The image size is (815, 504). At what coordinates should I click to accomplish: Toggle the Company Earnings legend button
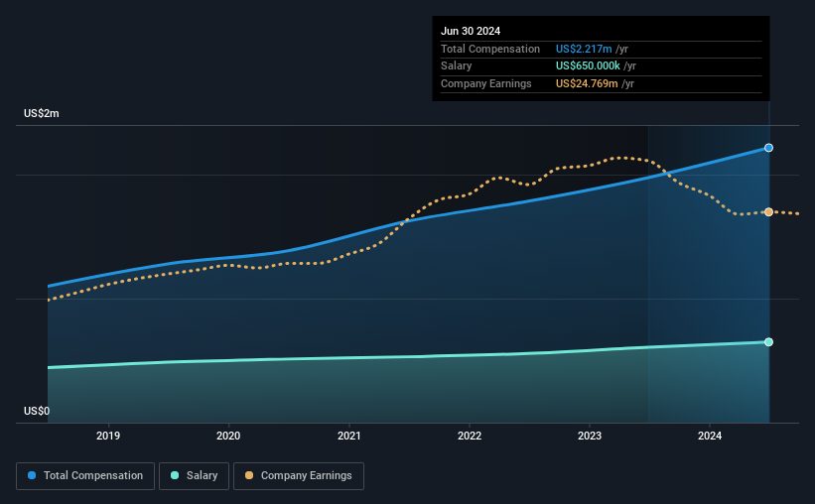point(299,476)
